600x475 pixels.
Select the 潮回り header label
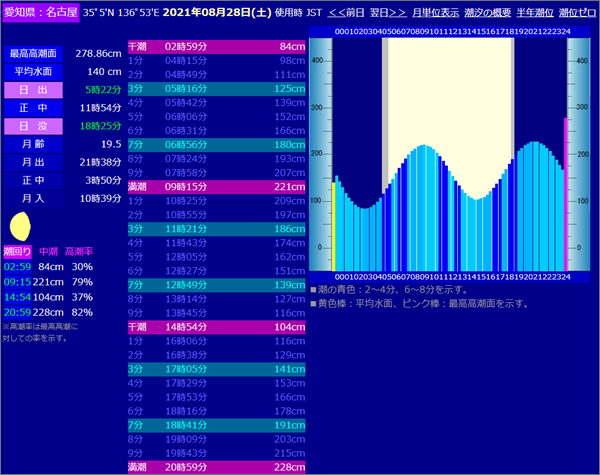[x=17, y=251]
